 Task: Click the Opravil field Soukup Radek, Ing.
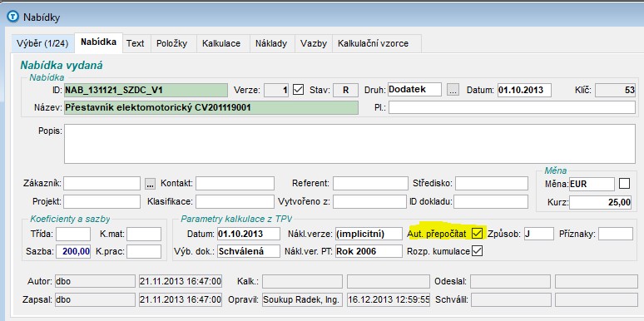pyautogui.click(x=302, y=299)
